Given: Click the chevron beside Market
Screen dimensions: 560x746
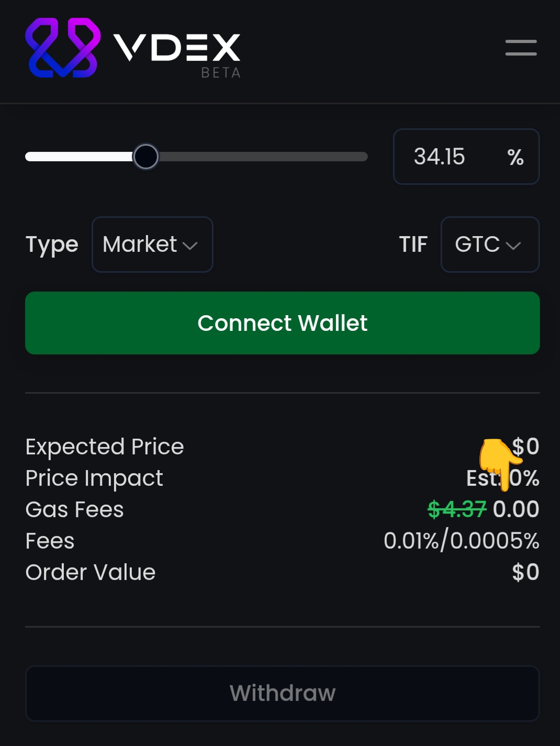Looking at the screenshot, I should click(x=189, y=246).
